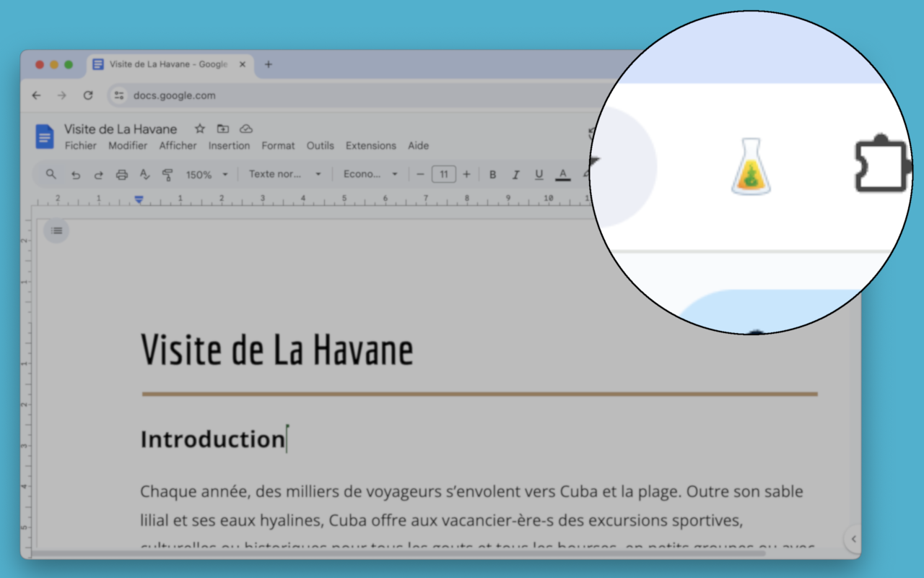This screenshot has width=924, height=578.
Task: Open the Fichier menu
Action: pyautogui.click(x=80, y=145)
